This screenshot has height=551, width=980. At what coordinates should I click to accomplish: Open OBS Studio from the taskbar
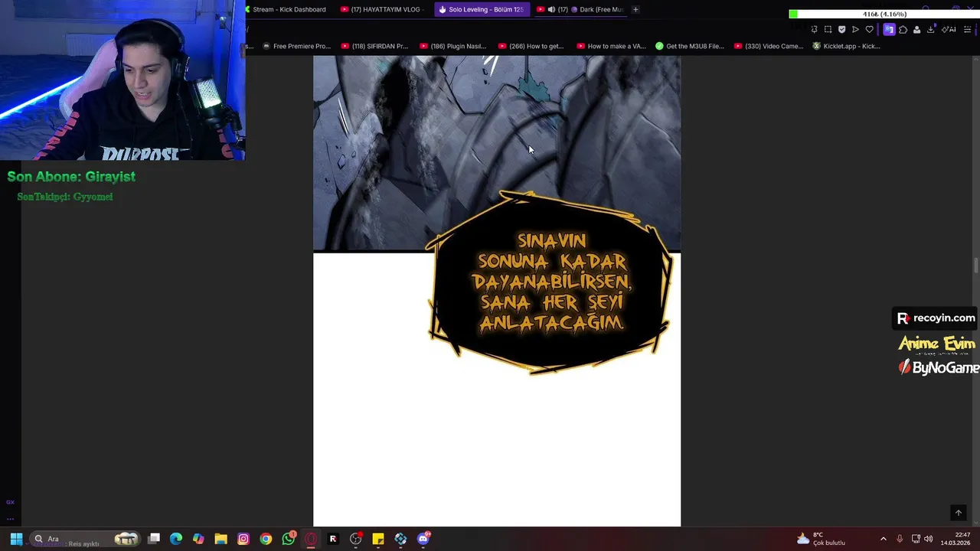tap(356, 539)
